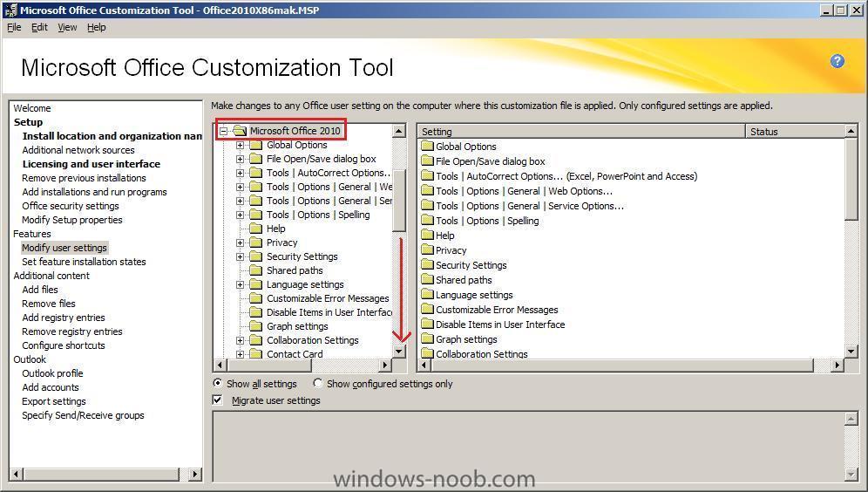Click Global Options folder icon in tree
This screenshot has height=492, width=868.
pos(255,145)
